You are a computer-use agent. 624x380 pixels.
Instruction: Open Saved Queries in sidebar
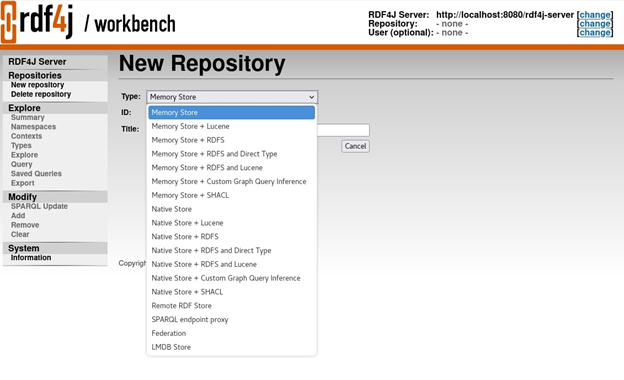pyautogui.click(x=36, y=173)
